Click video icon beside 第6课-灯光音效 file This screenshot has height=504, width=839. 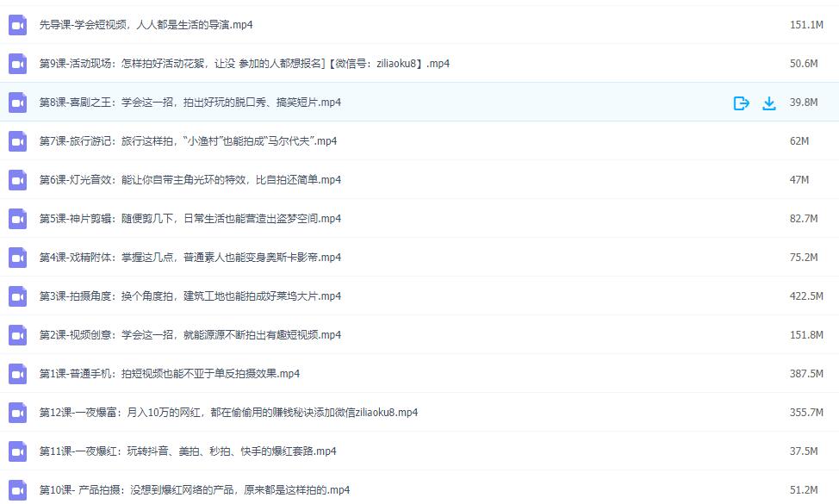click(18, 181)
